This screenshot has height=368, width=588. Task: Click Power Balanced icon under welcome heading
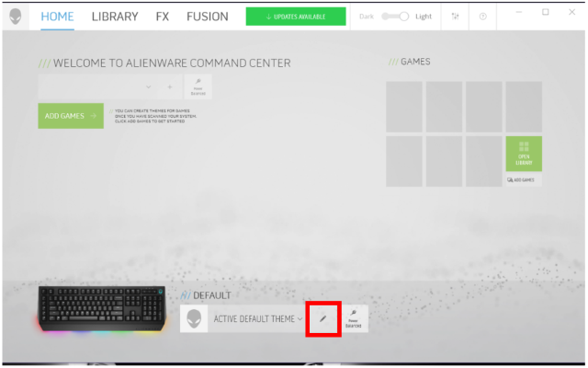point(198,86)
